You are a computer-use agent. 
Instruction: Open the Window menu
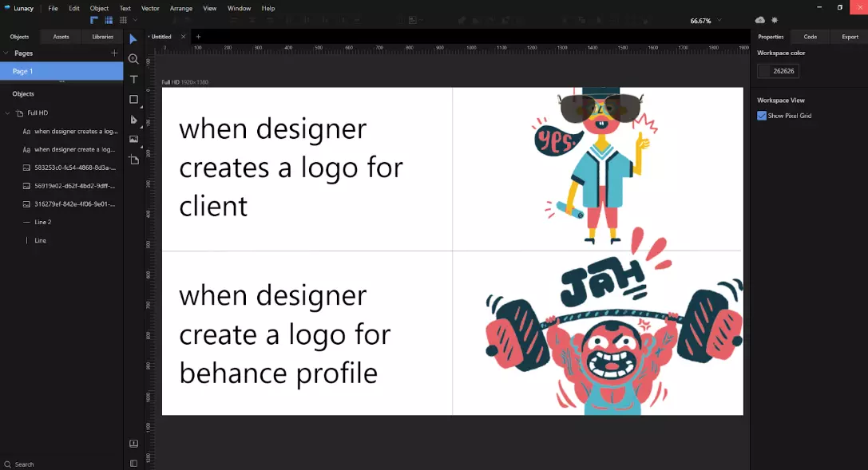pos(239,8)
